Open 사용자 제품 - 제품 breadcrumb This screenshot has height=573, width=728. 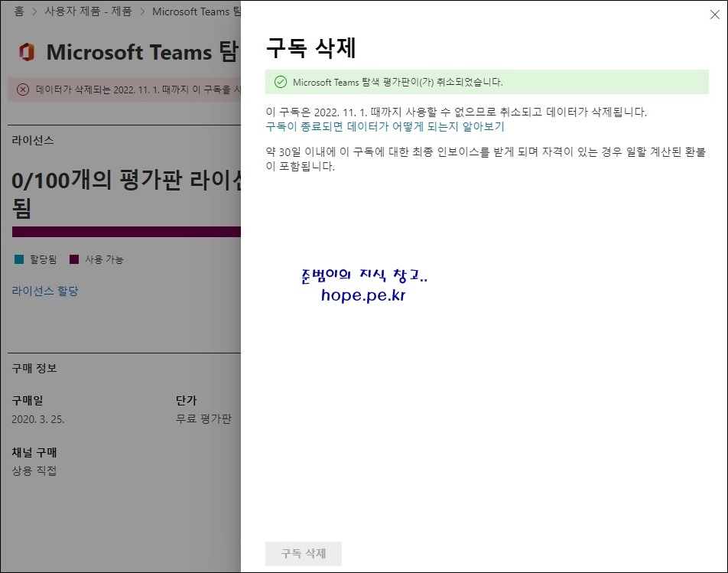click(88, 11)
